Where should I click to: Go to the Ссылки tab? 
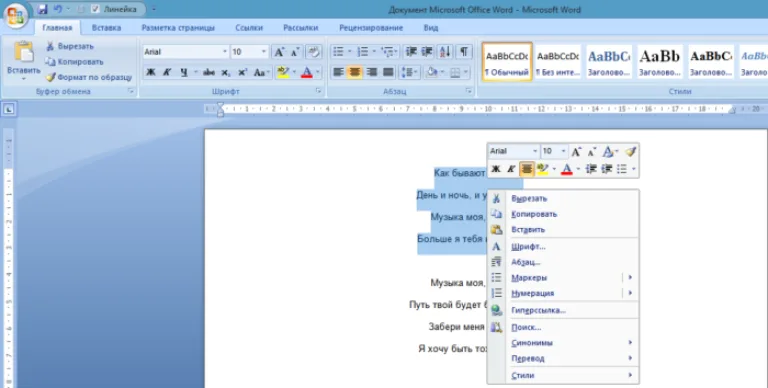249,28
